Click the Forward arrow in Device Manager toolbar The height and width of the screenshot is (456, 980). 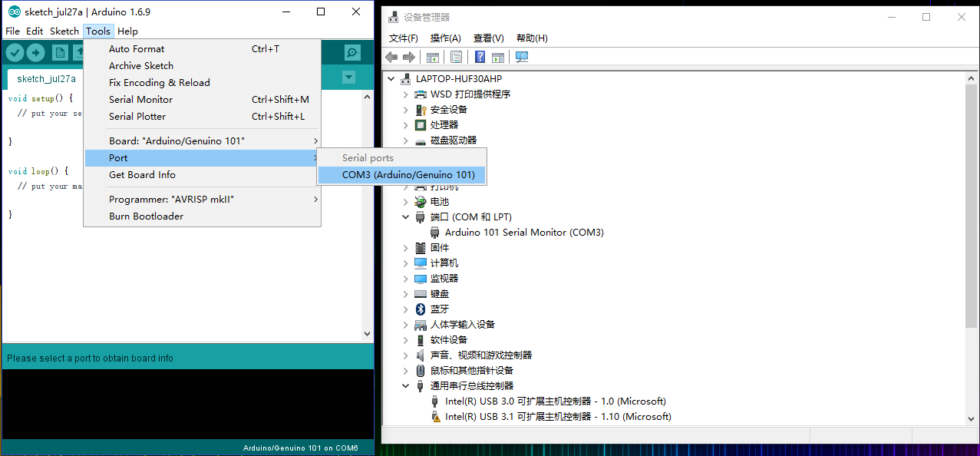tap(409, 57)
